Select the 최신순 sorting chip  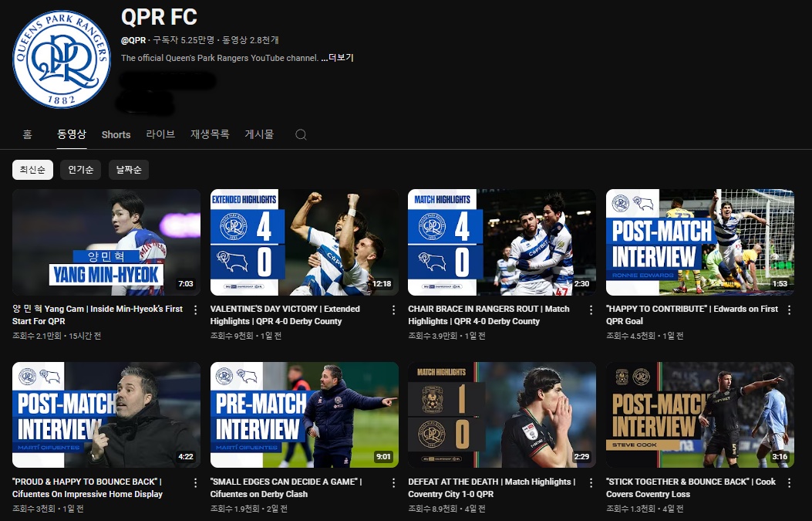(x=32, y=169)
